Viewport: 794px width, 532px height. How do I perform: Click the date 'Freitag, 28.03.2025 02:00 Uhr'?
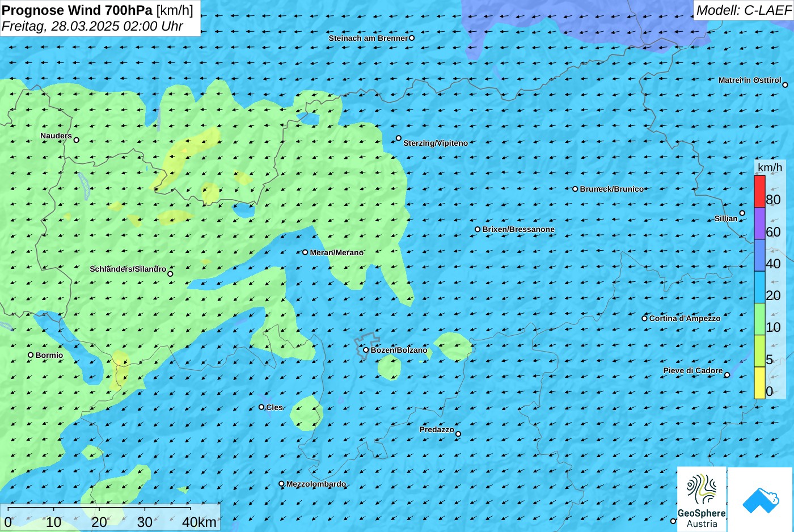[x=92, y=26]
